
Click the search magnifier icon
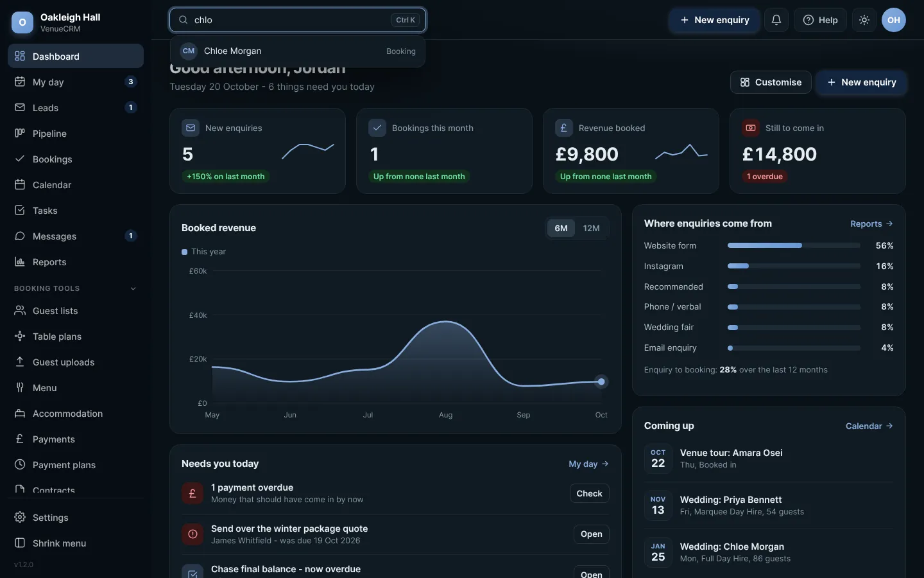click(184, 20)
